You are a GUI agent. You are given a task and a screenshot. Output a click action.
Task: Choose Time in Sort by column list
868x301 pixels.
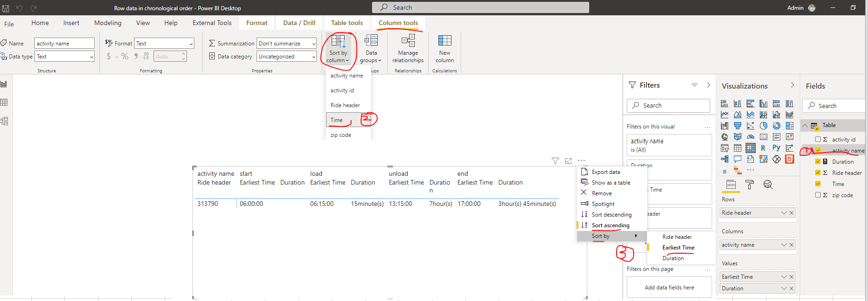(348, 120)
